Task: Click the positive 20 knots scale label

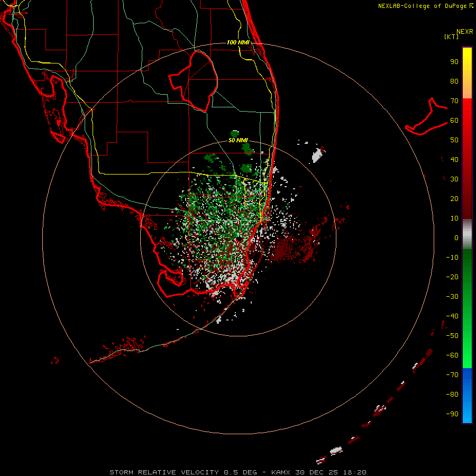Action: pos(454,199)
